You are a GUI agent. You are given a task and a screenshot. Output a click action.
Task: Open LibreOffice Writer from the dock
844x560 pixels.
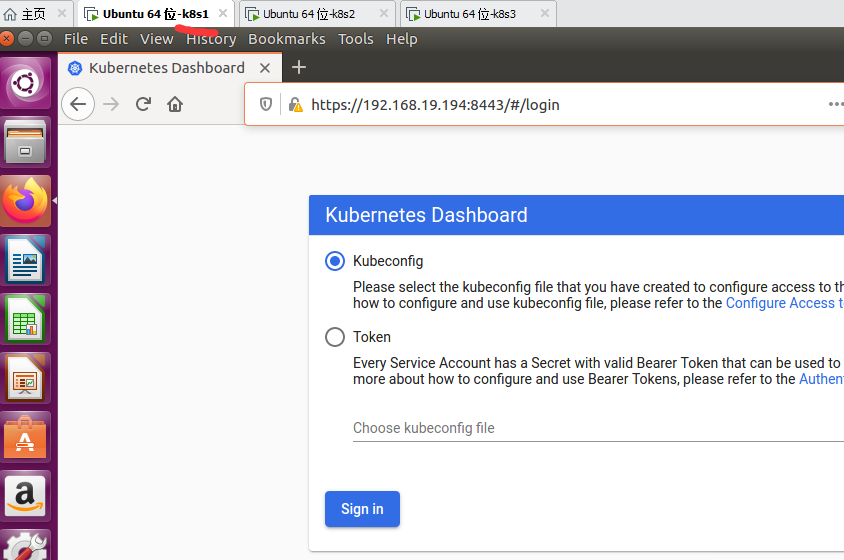click(x=25, y=260)
